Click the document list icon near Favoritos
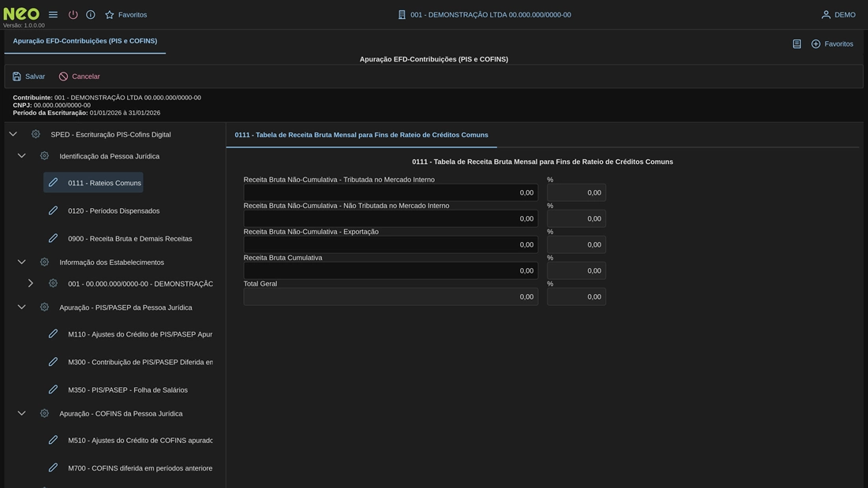 tap(797, 44)
